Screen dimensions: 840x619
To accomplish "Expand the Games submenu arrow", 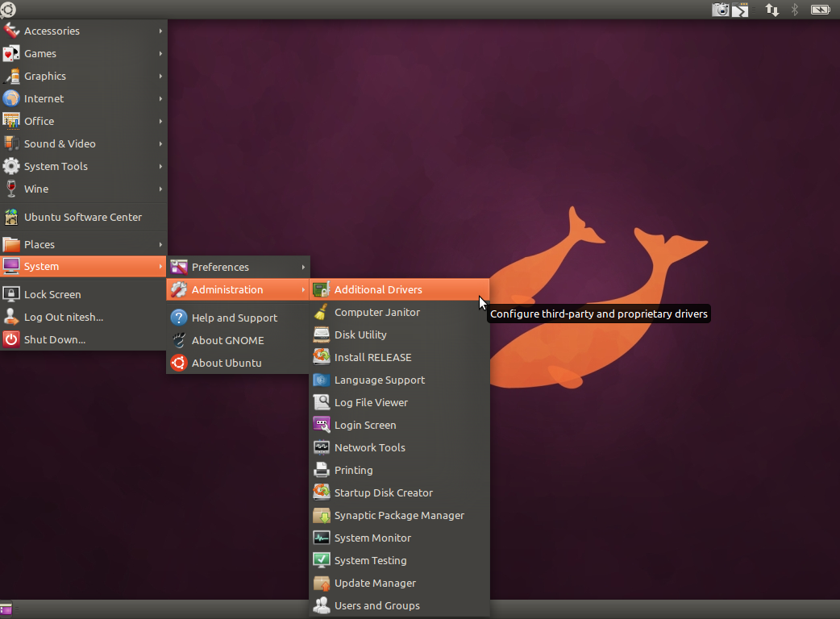I will click(160, 53).
